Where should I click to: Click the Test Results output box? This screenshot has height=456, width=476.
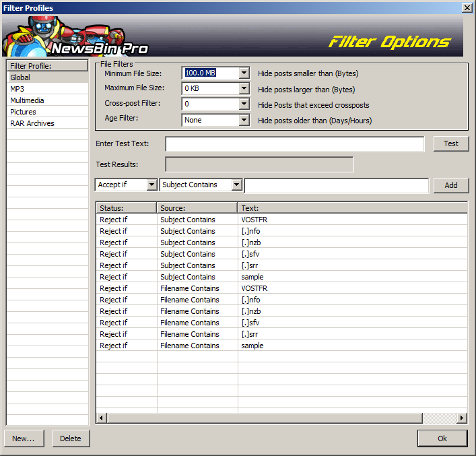point(260,164)
